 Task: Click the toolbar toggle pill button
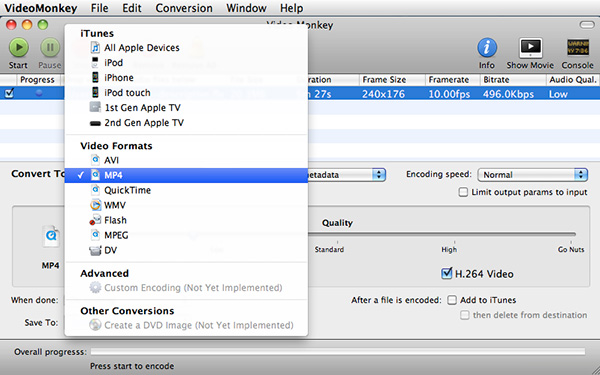pyautogui.click(x=587, y=25)
